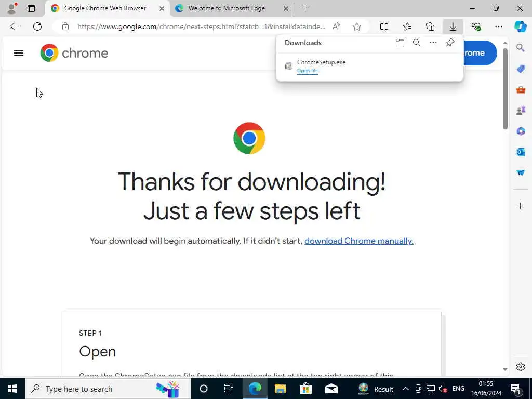Toggle the Downloads toolbar button
Viewport: 532px width, 399px height.
453,26
